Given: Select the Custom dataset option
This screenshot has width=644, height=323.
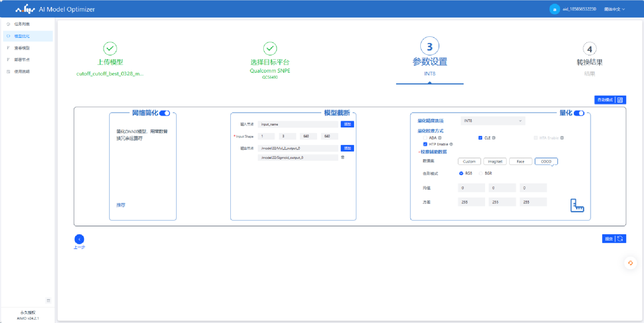Looking at the screenshot, I should (x=469, y=161).
